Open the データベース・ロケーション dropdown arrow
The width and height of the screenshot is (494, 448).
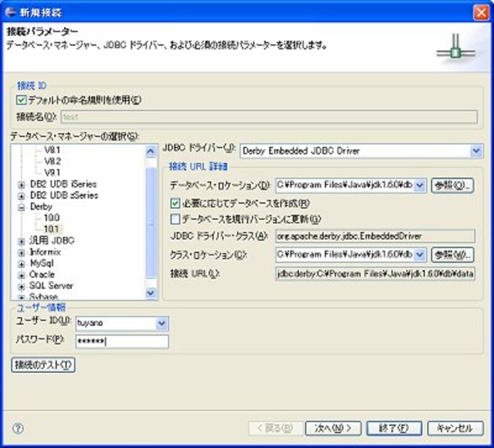tap(420, 185)
